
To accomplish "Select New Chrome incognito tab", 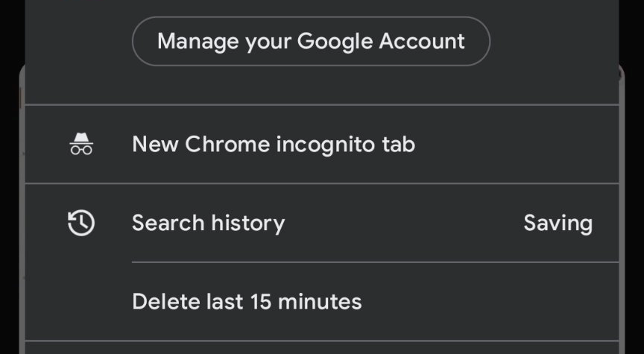I will (322, 144).
